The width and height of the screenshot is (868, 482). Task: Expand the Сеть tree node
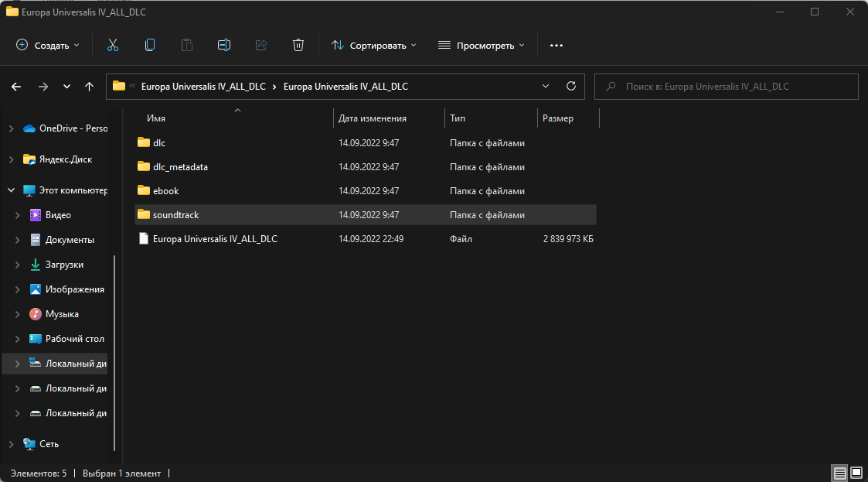click(x=11, y=444)
